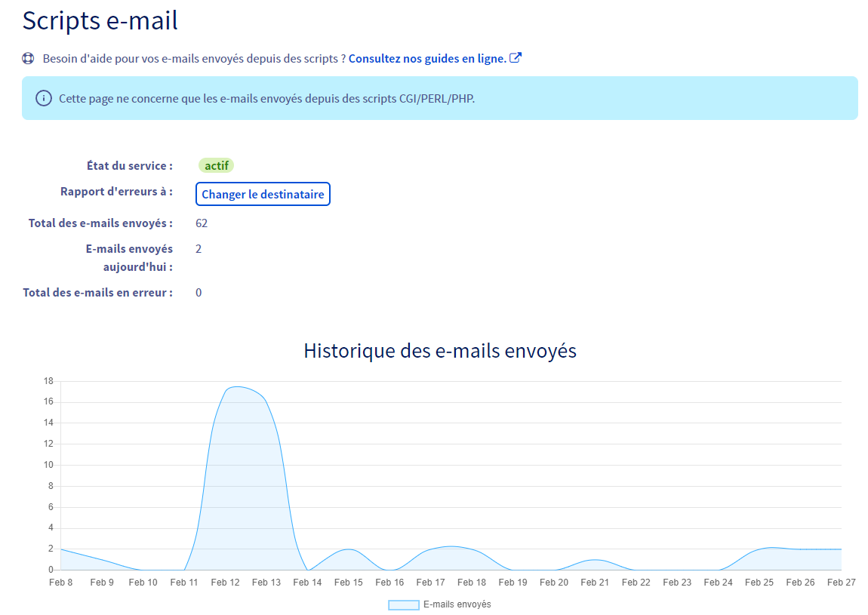
Task: Open the 'Consultez nos guides en ligne' link
Action: click(427, 58)
